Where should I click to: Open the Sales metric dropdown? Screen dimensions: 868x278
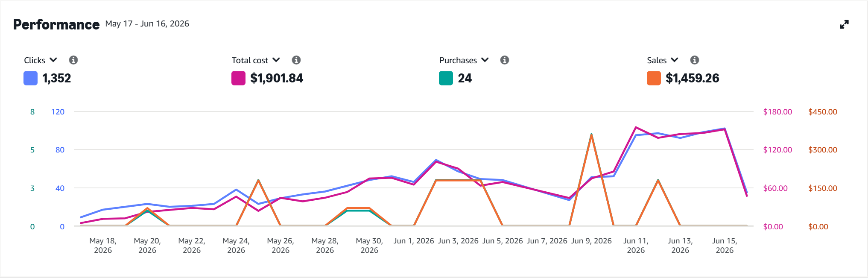point(663,60)
